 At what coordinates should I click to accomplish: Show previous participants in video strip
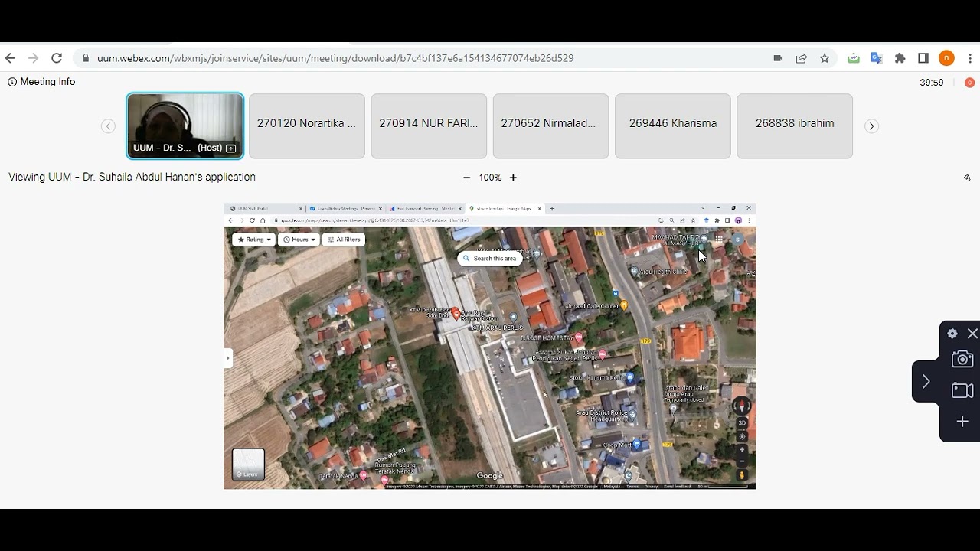[x=108, y=126]
